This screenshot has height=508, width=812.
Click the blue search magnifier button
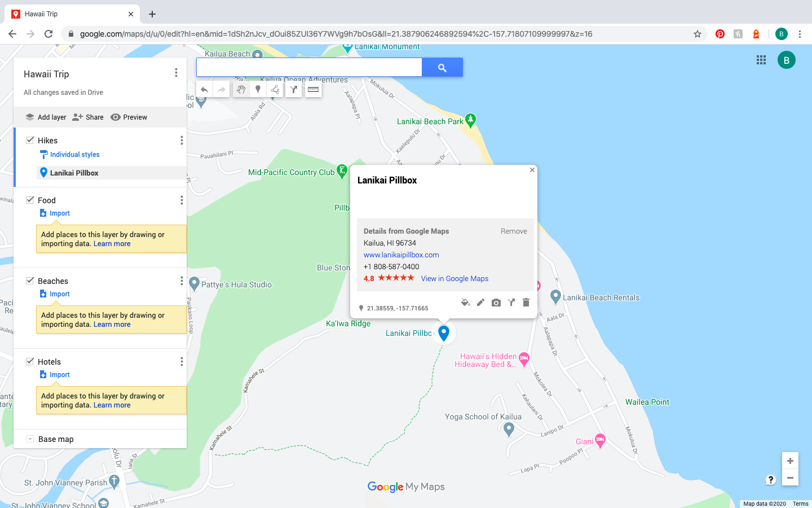(x=442, y=67)
